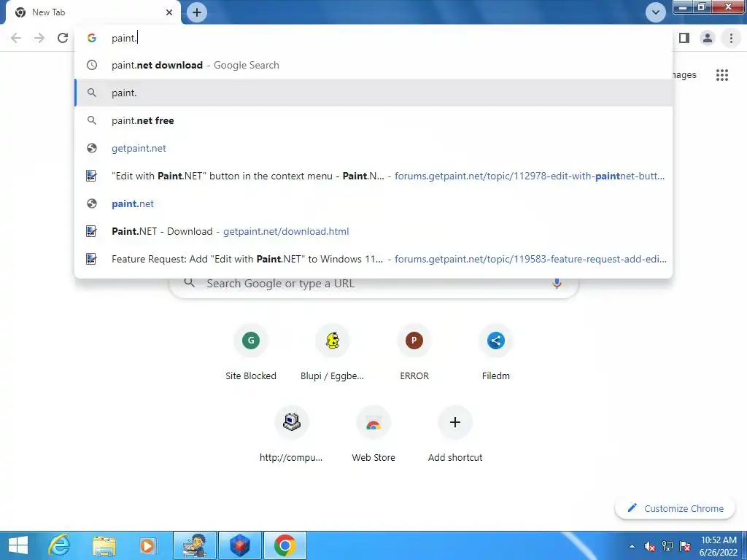Close the New Tab tab
Screen dimensions: 747x560
pos(169,12)
